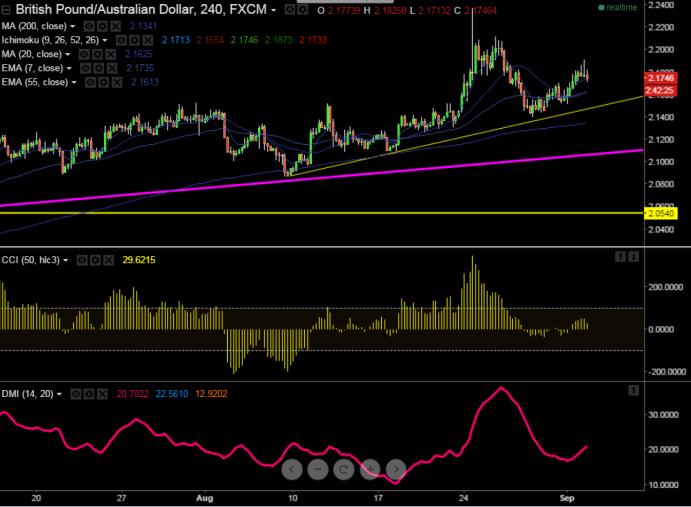
Task: Click the DMI value 22.5610
Action: tap(172, 394)
